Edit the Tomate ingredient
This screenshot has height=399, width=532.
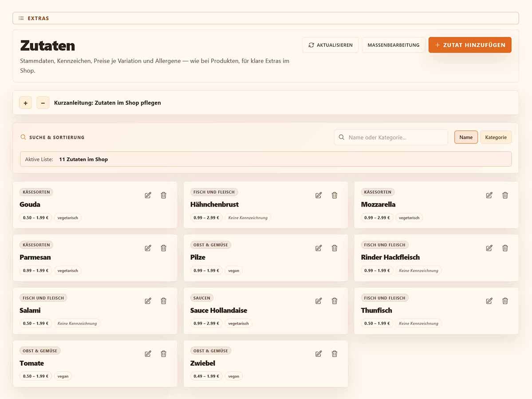[x=148, y=354]
